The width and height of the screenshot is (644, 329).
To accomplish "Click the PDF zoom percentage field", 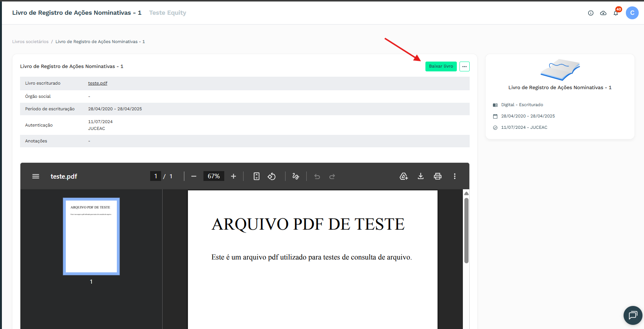I will coord(214,176).
